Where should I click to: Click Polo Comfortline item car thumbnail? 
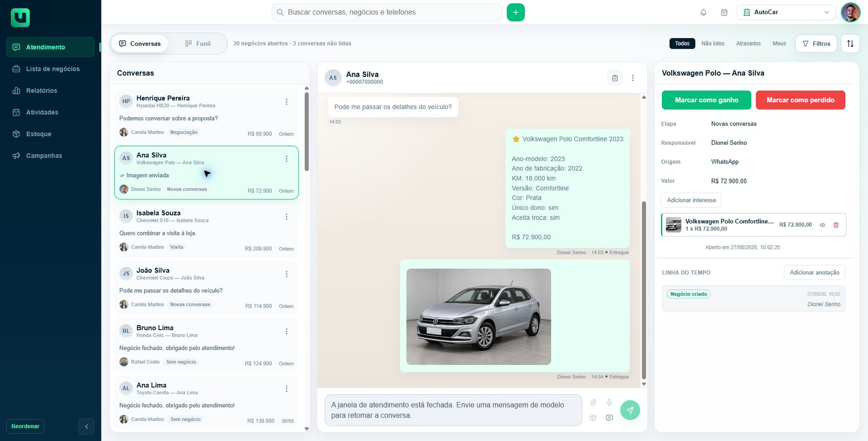[673, 225]
